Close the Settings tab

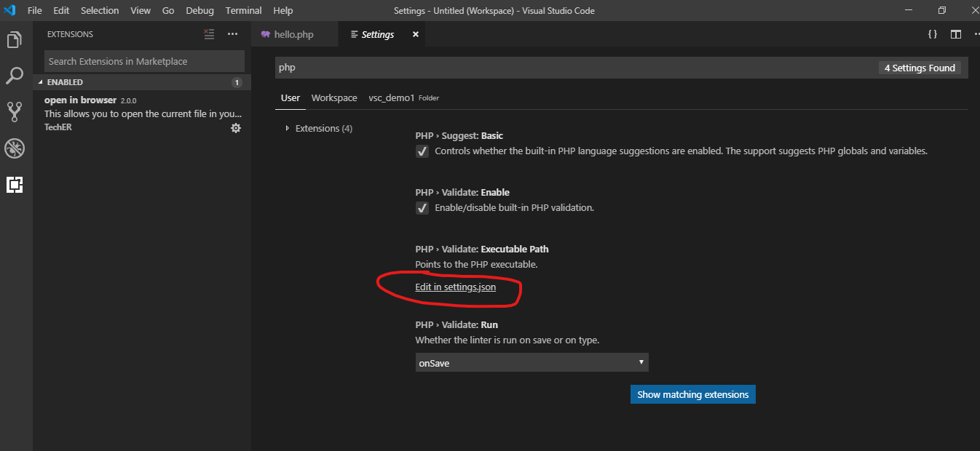pos(416,34)
